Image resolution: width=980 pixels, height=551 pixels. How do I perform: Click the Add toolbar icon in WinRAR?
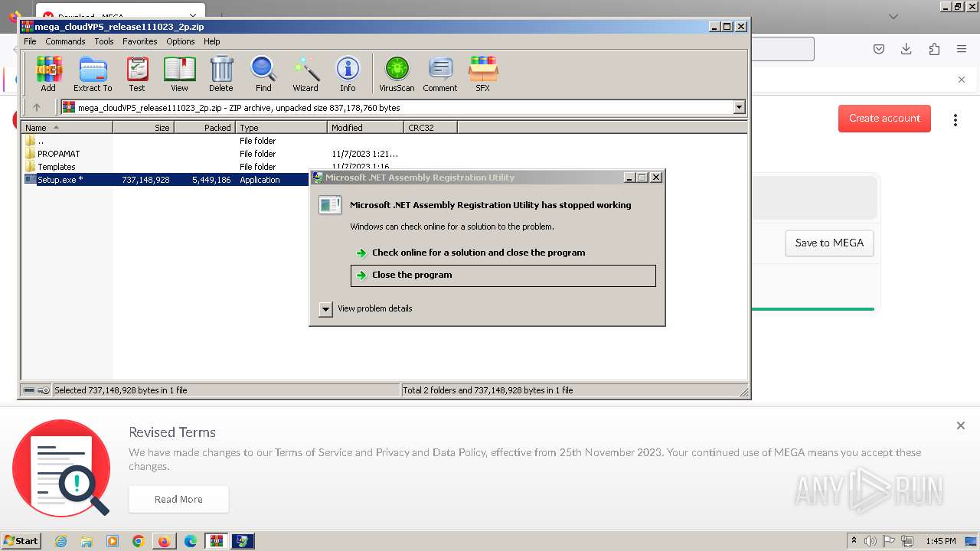tap(48, 74)
